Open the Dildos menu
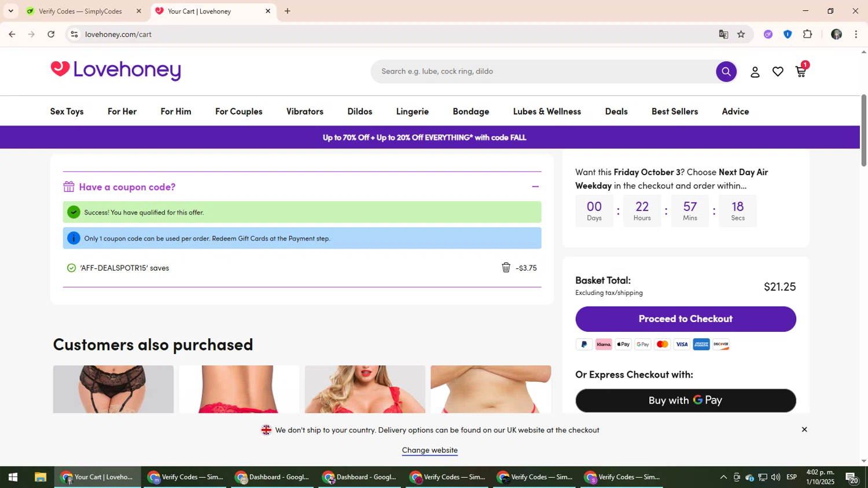868x488 pixels. pyautogui.click(x=360, y=112)
